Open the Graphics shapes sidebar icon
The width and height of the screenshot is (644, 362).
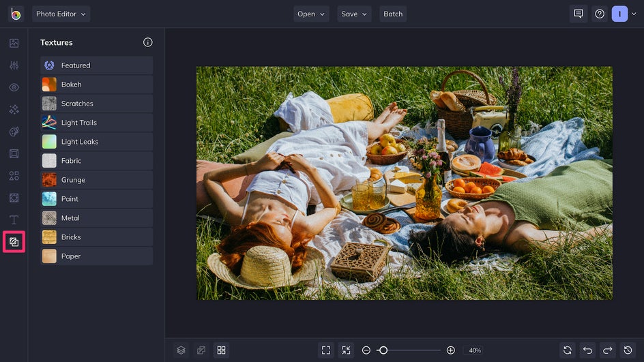[14, 176]
